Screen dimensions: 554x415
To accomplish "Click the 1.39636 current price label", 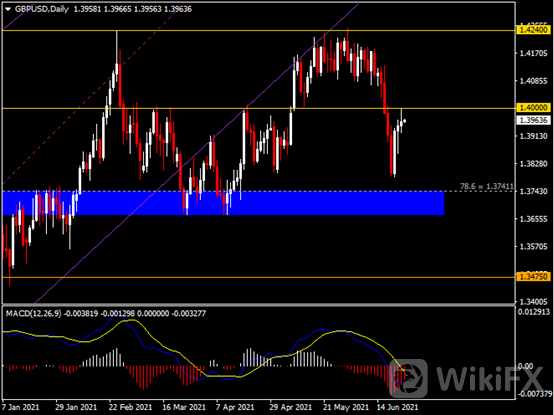I will [x=534, y=120].
